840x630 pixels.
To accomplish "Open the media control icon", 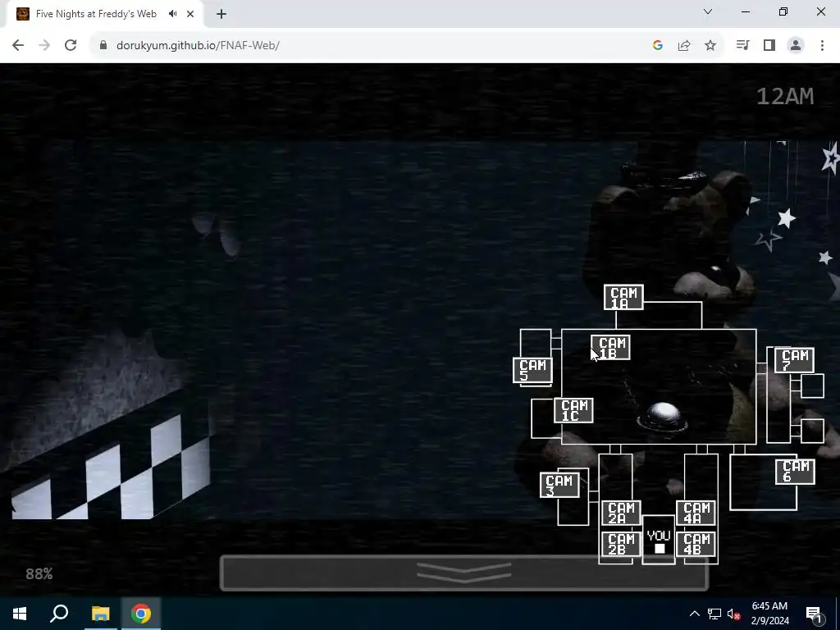I will tap(743, 46).
